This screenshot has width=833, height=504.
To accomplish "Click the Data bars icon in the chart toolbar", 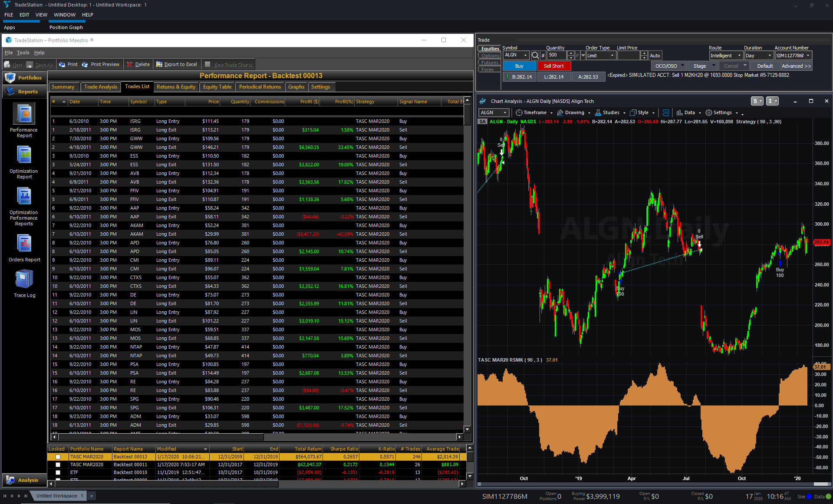I will pyautogui.click(x=679, y=112).
